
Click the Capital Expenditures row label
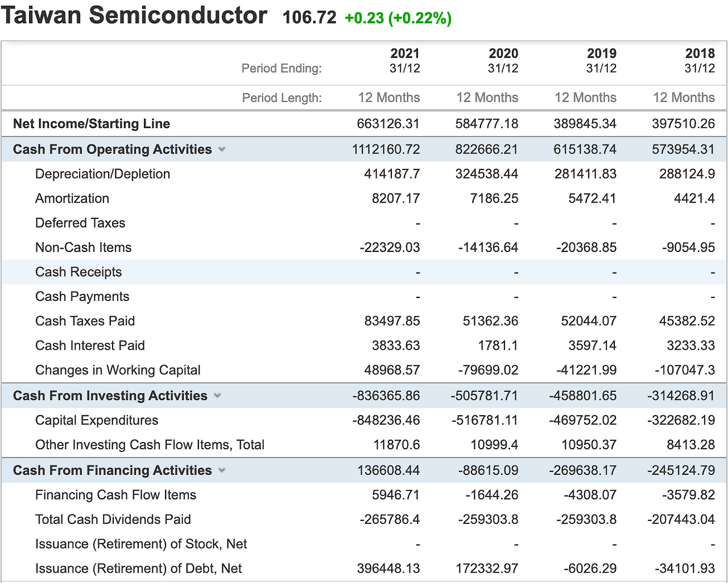pyautogui.click(x=97, y=420)
